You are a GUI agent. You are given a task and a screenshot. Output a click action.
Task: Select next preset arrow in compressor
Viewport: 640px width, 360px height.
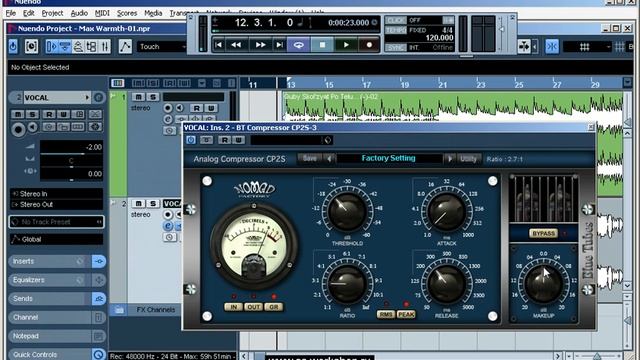click(x=449, y=159)
